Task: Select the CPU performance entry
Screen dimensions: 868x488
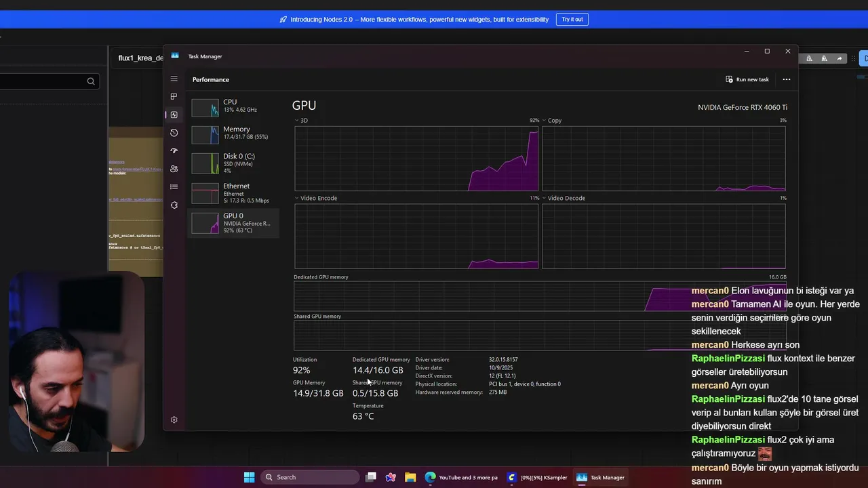Action: [233, 106]
